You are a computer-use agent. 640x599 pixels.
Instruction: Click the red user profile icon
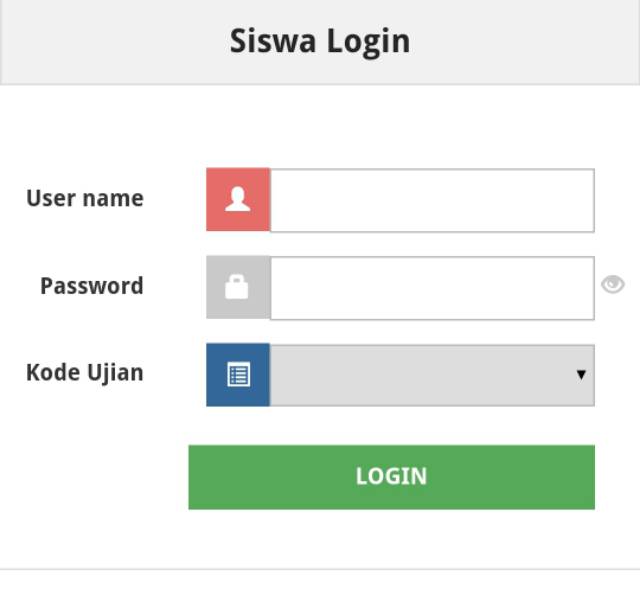point(238,200)
